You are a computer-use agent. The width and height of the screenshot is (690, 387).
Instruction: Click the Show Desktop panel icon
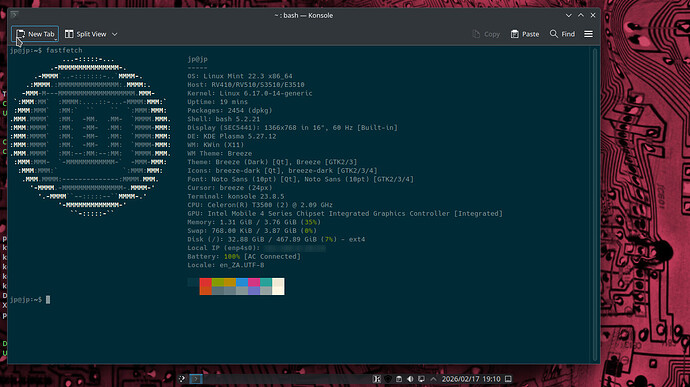coord(508,379)
